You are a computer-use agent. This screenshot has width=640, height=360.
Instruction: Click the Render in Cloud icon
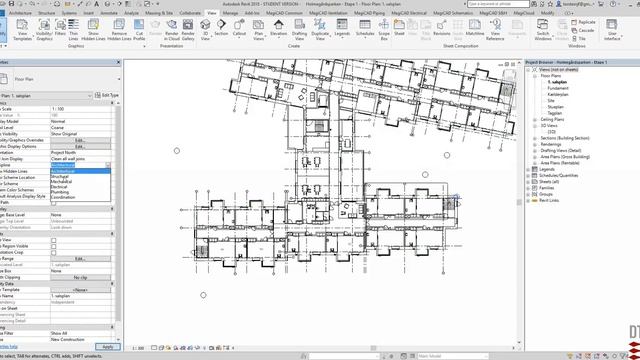click(x=172, y=29)
